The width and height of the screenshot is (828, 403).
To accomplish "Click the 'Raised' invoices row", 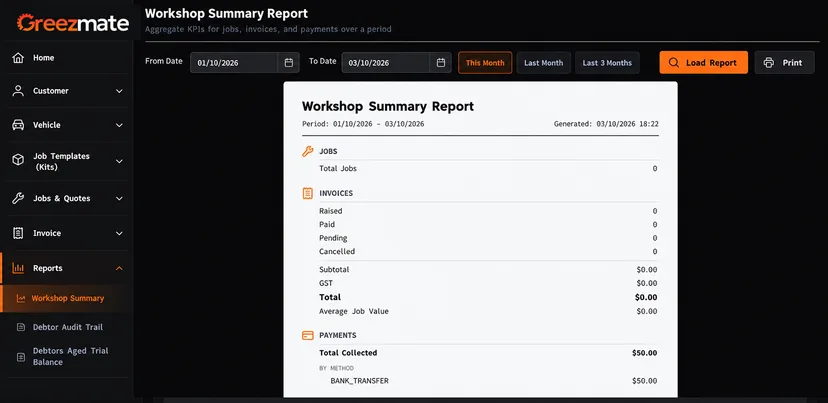I will click(x=488, y=211).
